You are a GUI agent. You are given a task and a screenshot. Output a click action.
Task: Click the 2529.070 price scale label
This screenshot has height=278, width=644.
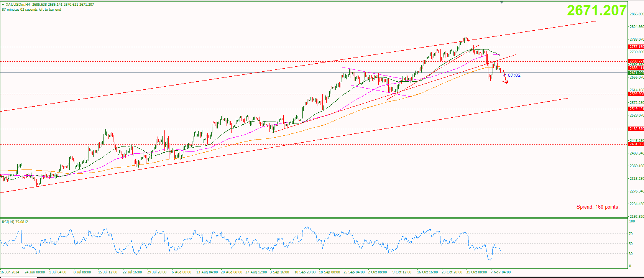[637, 115]
